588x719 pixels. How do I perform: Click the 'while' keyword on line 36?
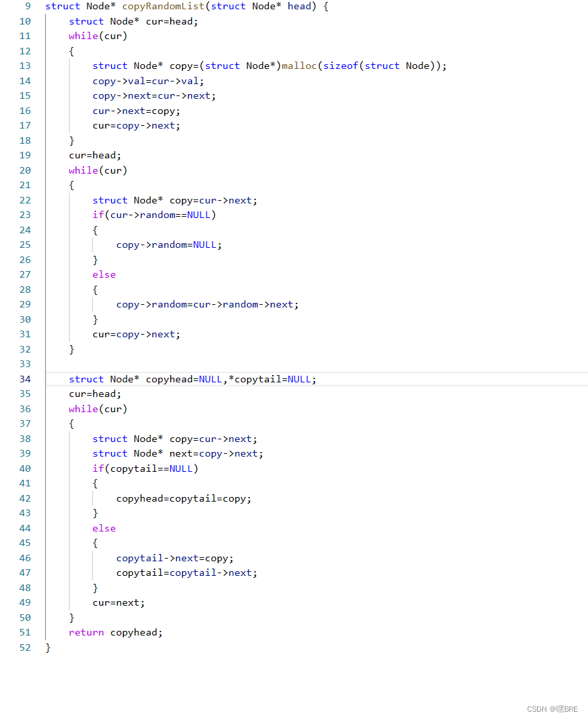point(83,409)
